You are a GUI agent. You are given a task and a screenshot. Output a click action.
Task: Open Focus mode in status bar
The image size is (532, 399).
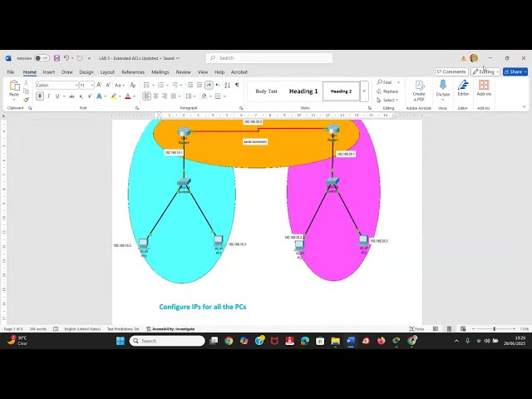point(416,329)
